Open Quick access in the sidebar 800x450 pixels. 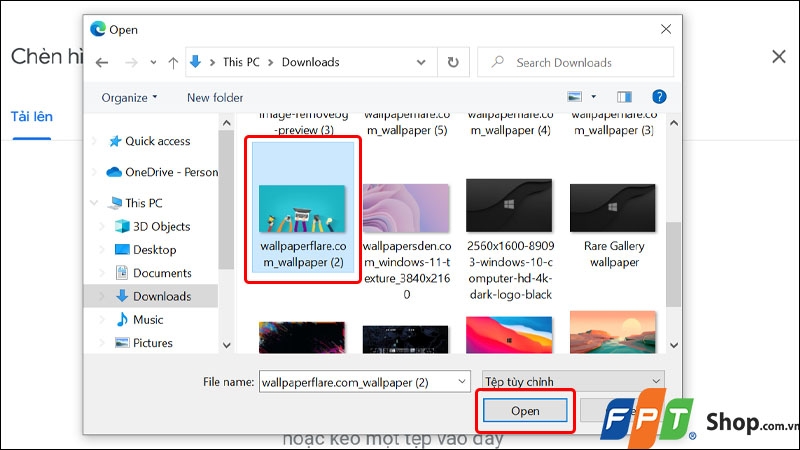(x=158, y=141)
